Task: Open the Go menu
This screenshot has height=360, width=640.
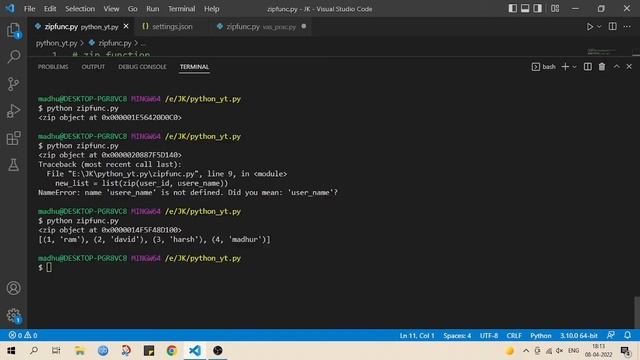Action: [132, 9]
